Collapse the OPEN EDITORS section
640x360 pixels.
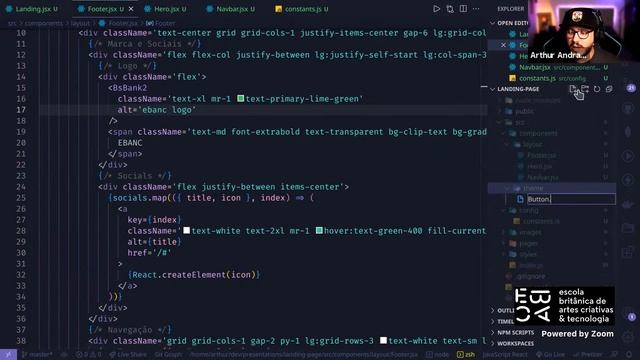click(509, 23)
